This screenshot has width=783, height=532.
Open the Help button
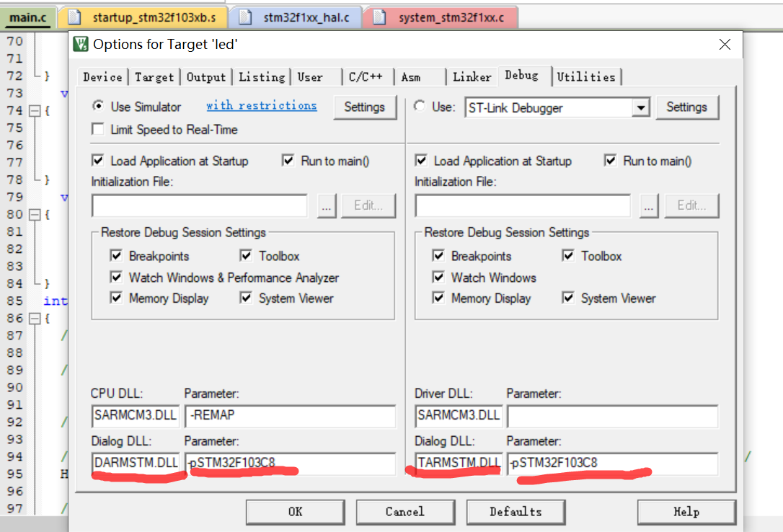(x=686, y=512)
